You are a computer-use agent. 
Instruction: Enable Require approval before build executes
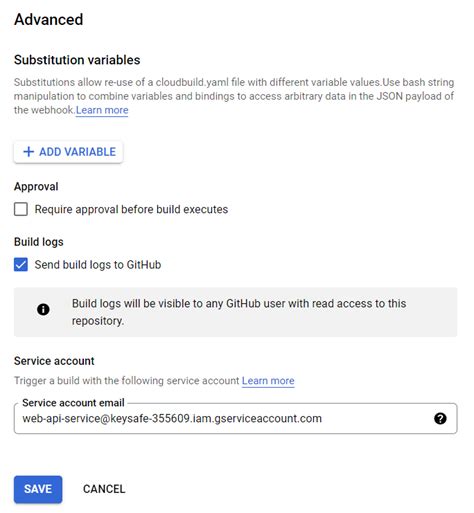tap(21, 209)
